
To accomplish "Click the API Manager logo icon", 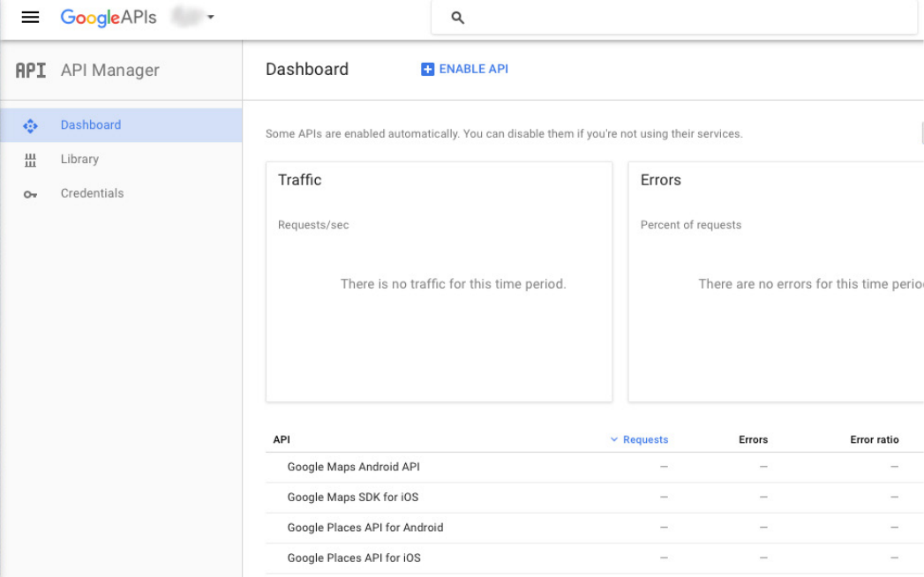I will click(31, 70).
